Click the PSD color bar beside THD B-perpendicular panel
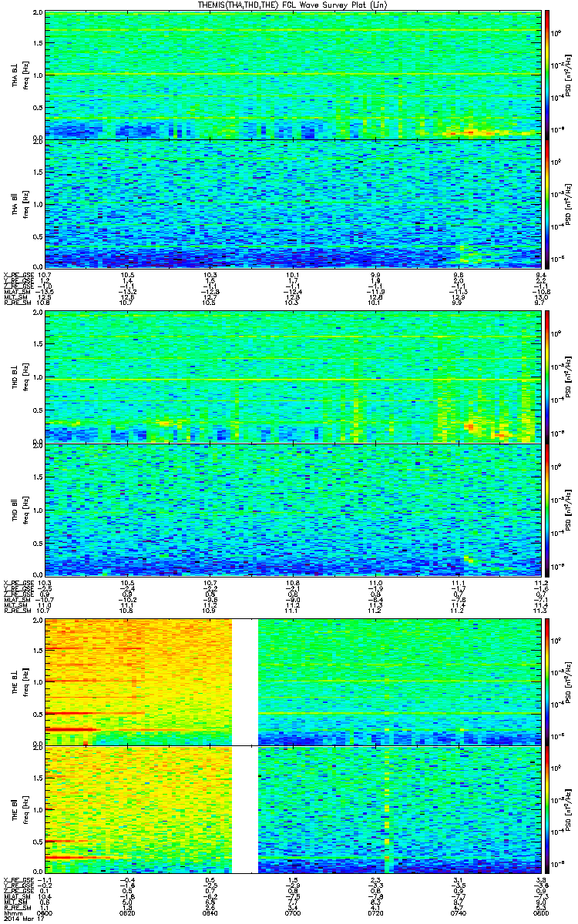Screen dimensions: 578x924 point(547,377)
